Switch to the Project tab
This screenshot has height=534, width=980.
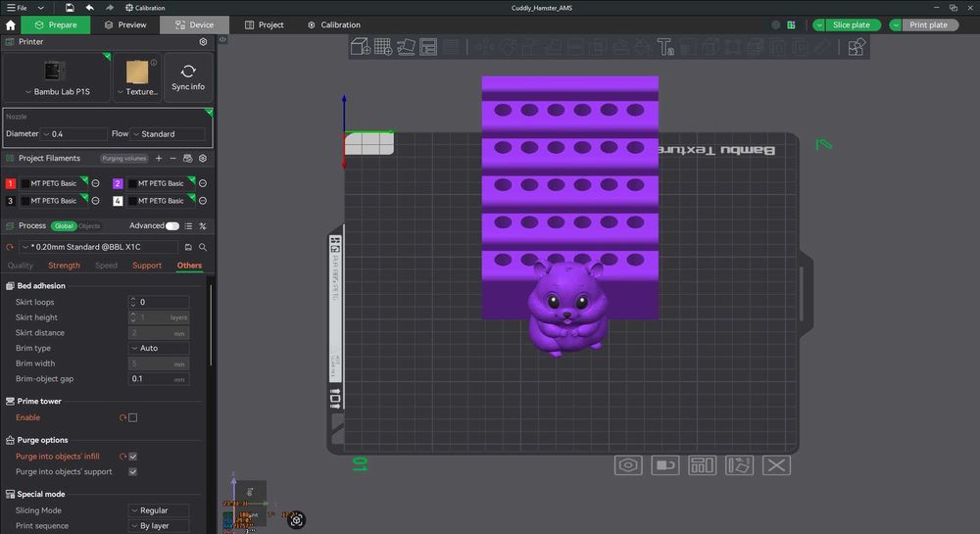tap(265, 24)
